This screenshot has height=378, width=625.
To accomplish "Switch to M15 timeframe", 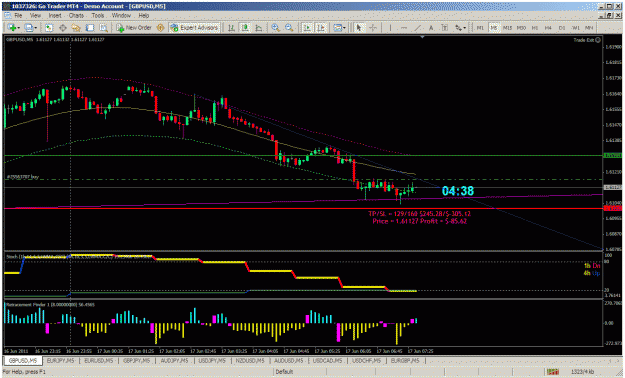I will tap(507, 28).
